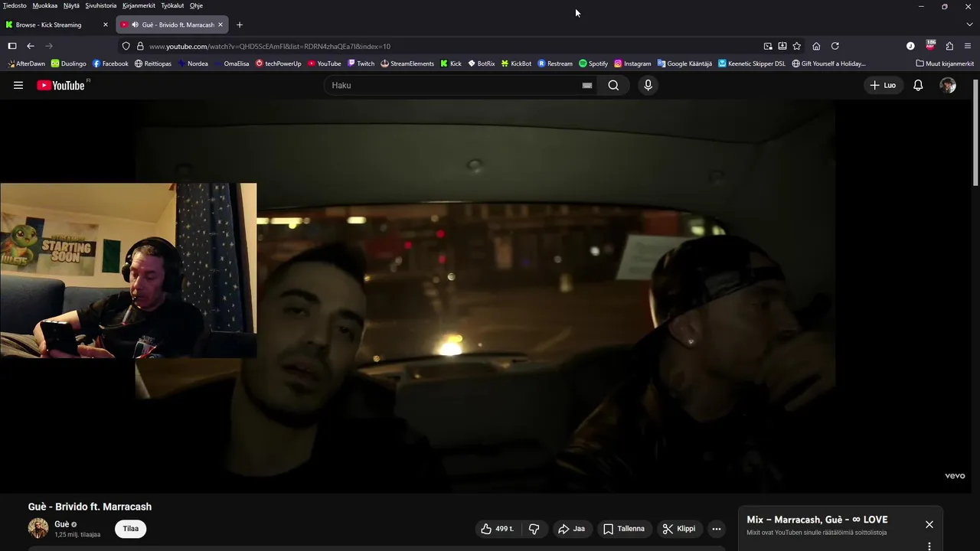Go to YouTube home via logo
980x551 pixels.
coord(61,85)
